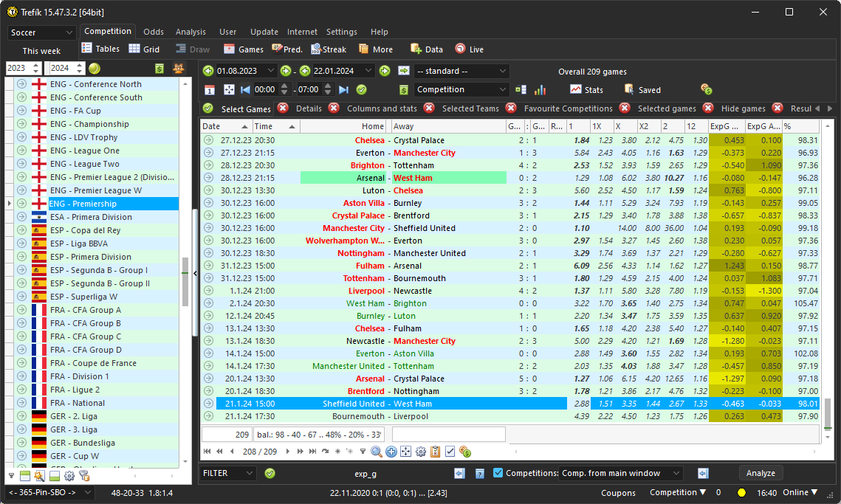Select ENG - Championship in competition list
The image size is (841, 504).
pos(89,124)
